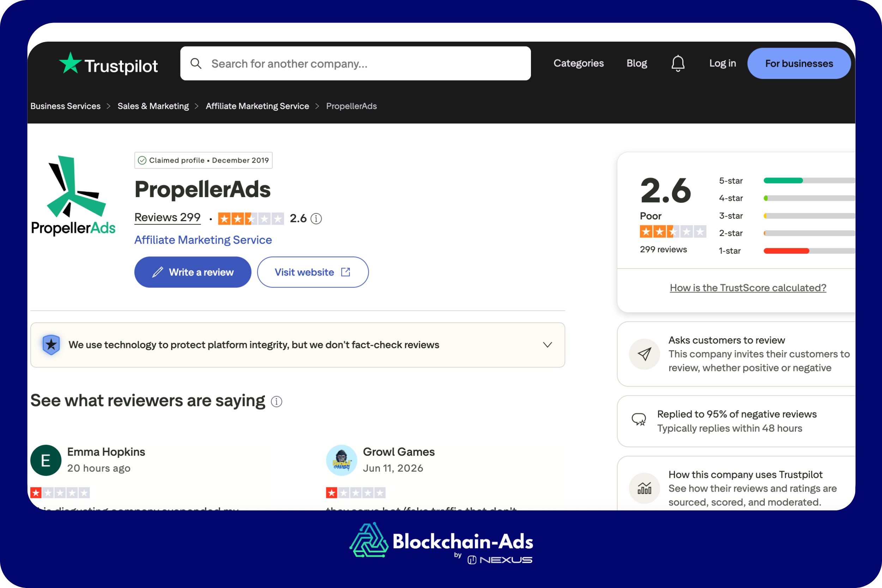Click Log in

(723, 63)
